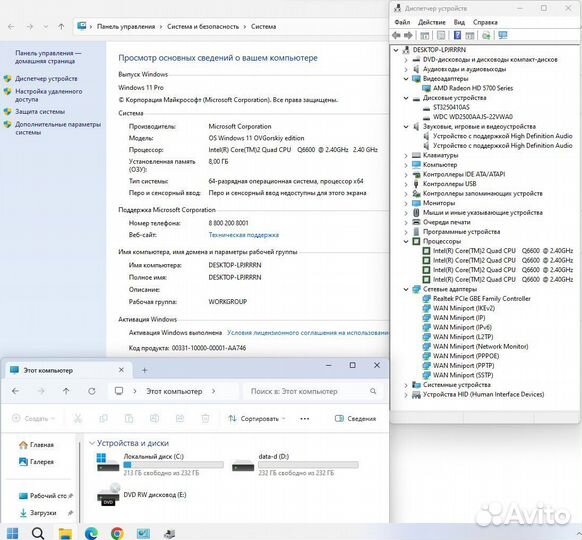Viewport: 582px width, 540px height.
Task: Expand Системные устройства node
Action: tap(406, 385)
